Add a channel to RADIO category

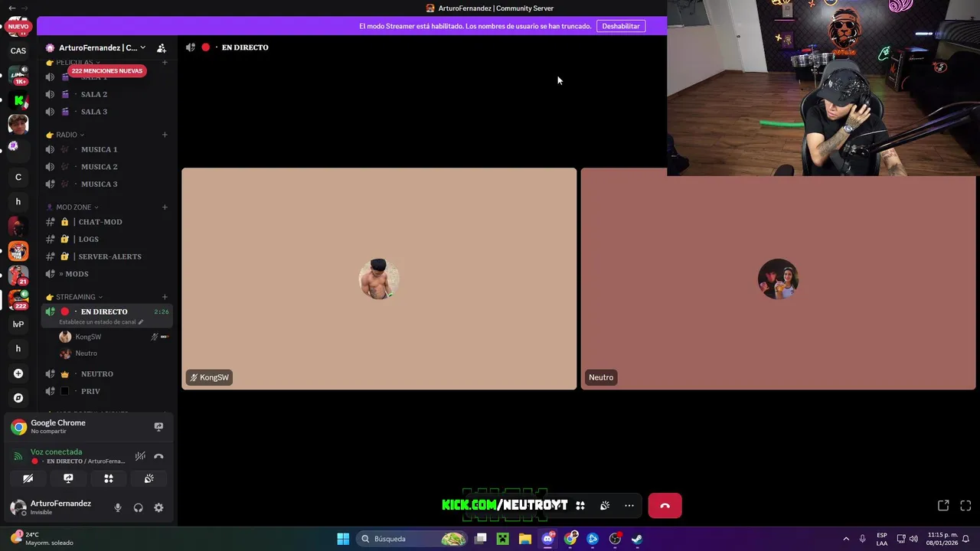[165, 135]
